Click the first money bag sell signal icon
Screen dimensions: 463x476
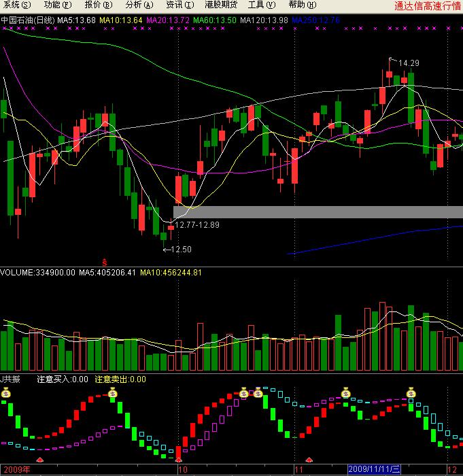(5, 393)
